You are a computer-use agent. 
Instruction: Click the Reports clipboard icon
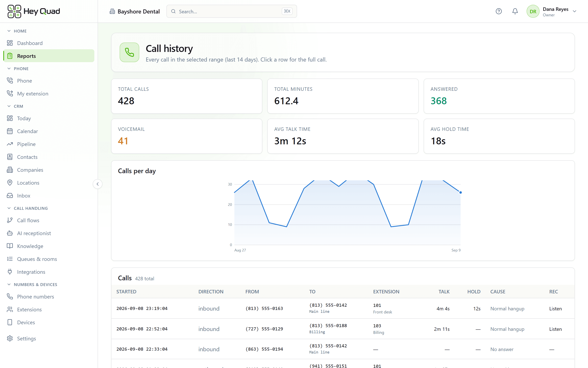(x=10, y=56)
